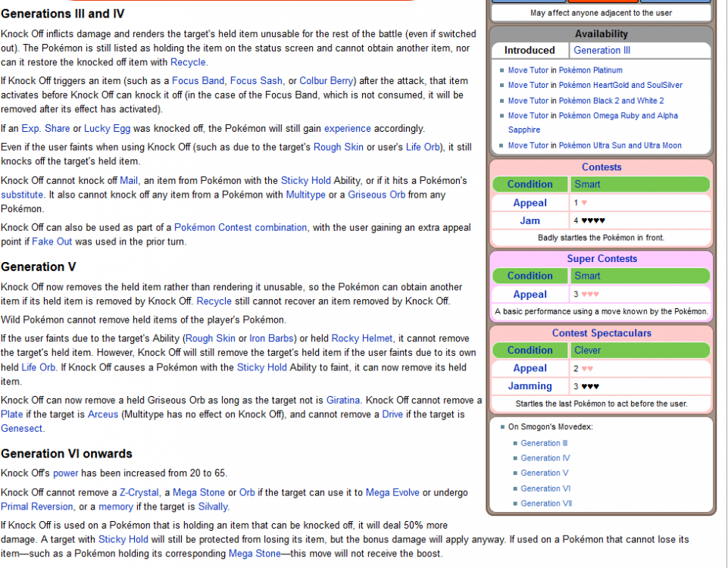This screenshot has width=728, height=568.
Task: Follow Pokémon Omega Ruby and Alpha Sapphire link
Action: coord(593,123)
